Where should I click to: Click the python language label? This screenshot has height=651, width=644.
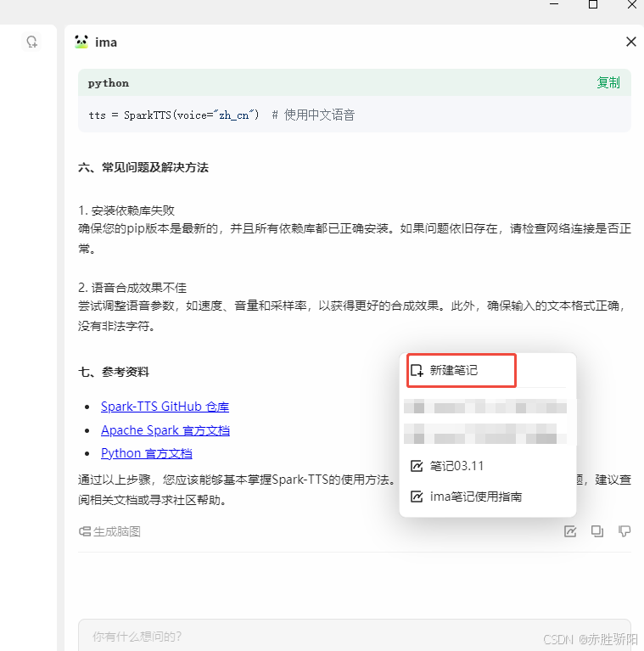point(109,83)
